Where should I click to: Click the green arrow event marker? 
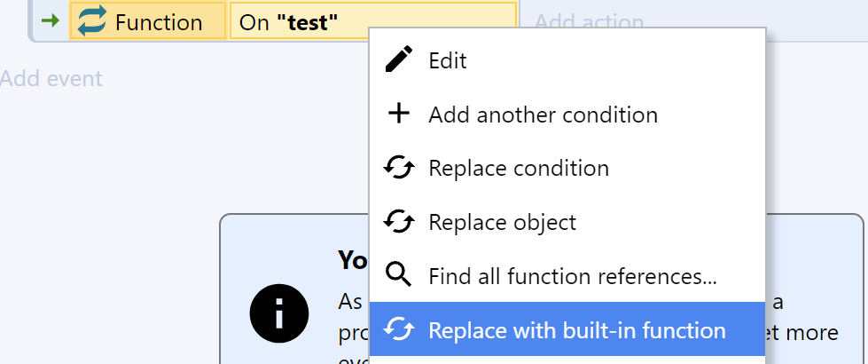[x=51, y=21]
